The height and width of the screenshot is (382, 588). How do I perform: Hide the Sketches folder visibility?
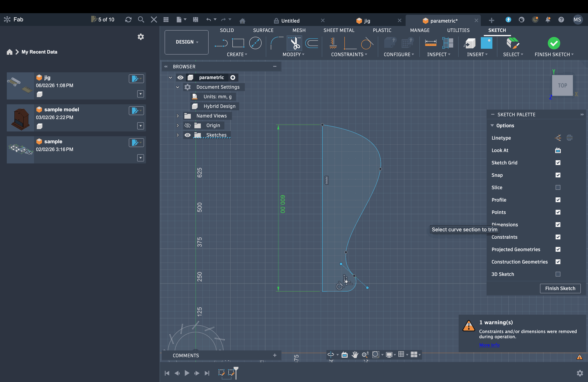188,135
